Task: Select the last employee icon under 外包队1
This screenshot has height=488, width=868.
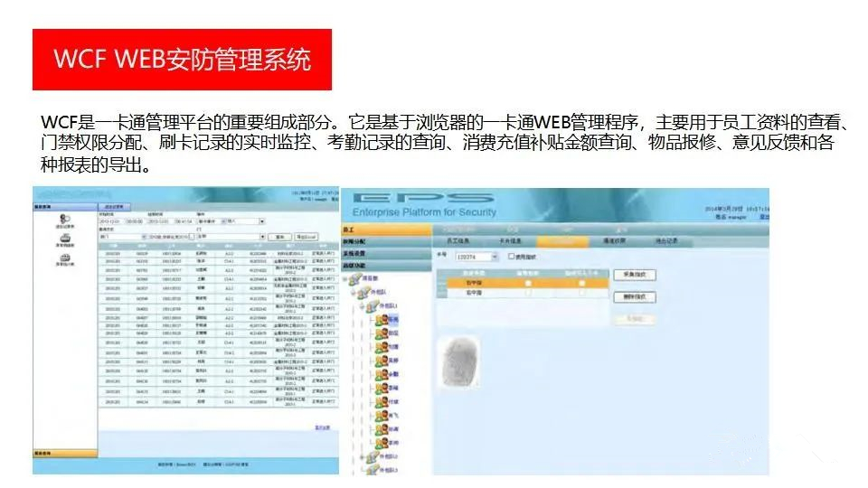Action: point(382,443)
